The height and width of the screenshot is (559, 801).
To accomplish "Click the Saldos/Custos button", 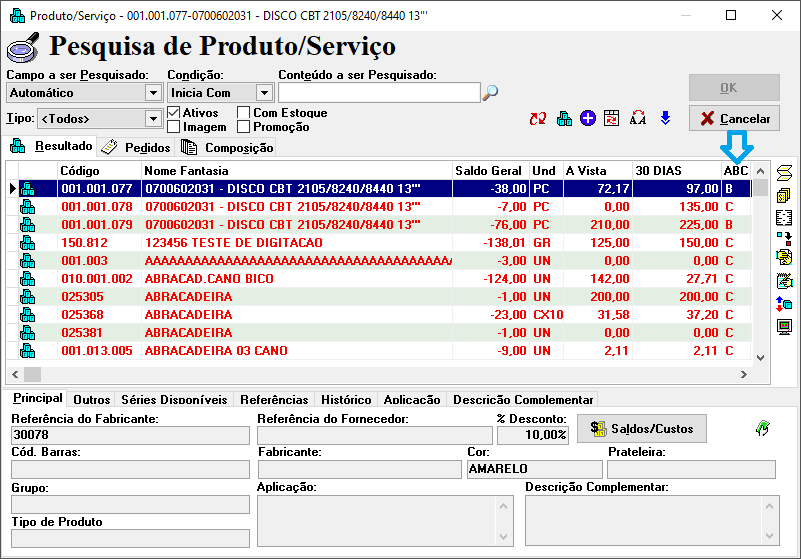I will click(x=641, y=429).
